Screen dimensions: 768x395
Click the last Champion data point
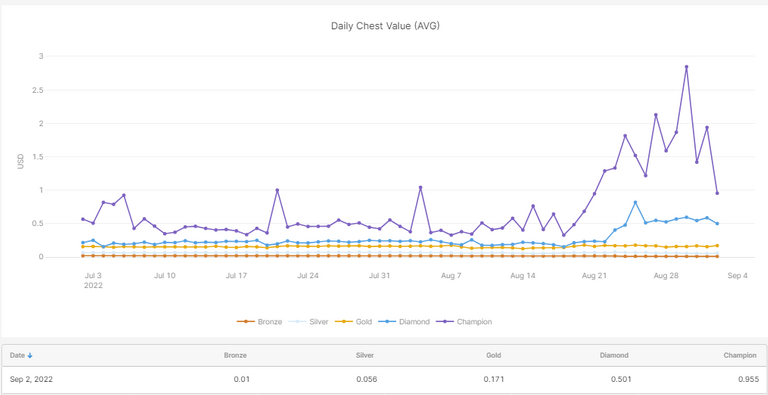pos(717,193)
